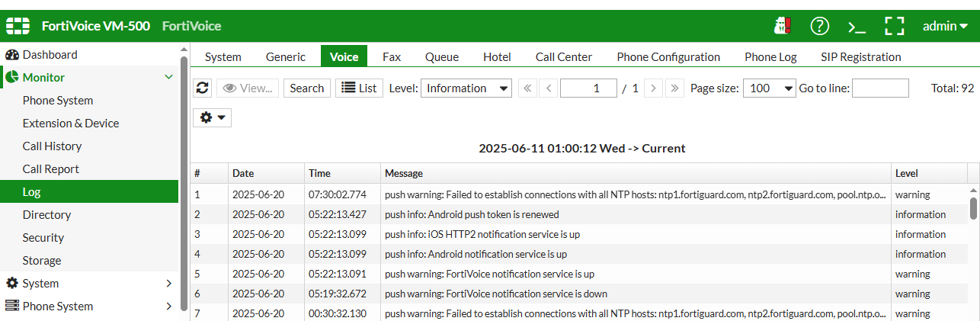Refresh the log list

point(202,88)
